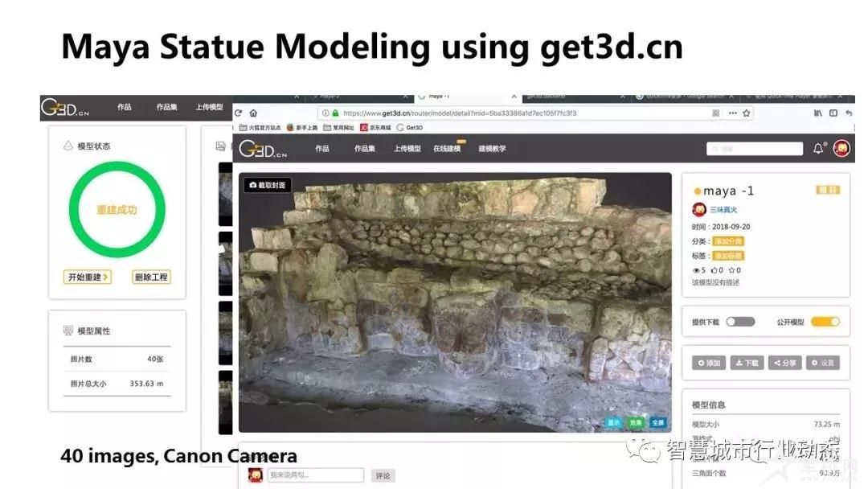This screenshot has width=868, height=489.
Task: Click the 添加 button in the model panel
Action: point(709,363)
